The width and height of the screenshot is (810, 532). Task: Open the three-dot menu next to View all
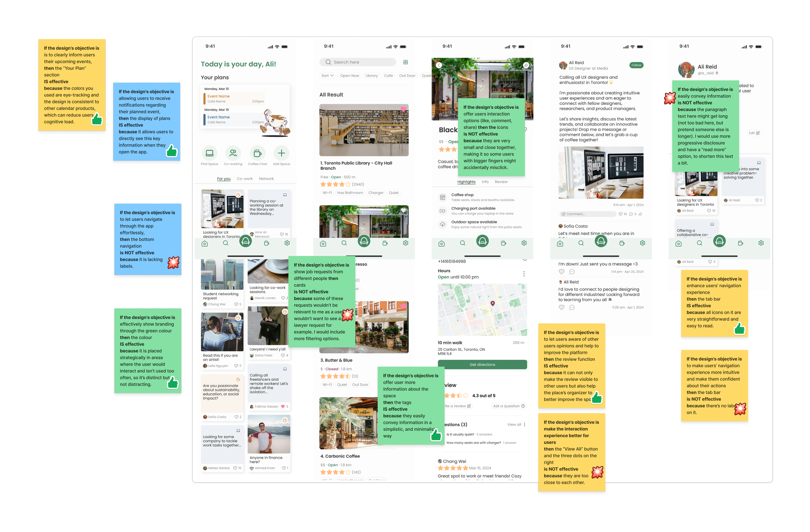525,424
